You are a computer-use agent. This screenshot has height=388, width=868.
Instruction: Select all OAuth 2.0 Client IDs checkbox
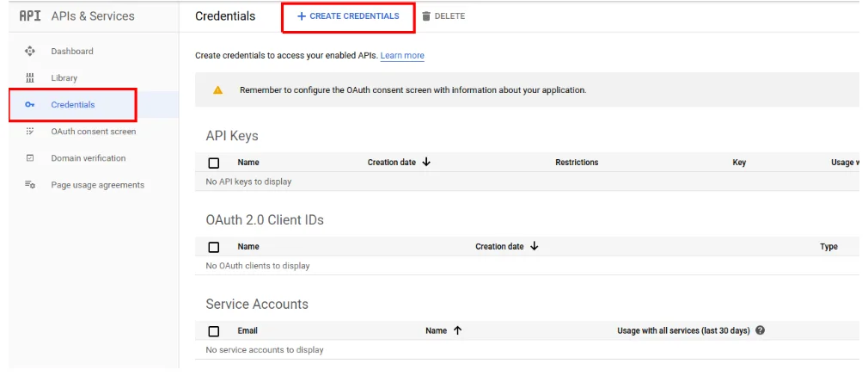point(214,247)
